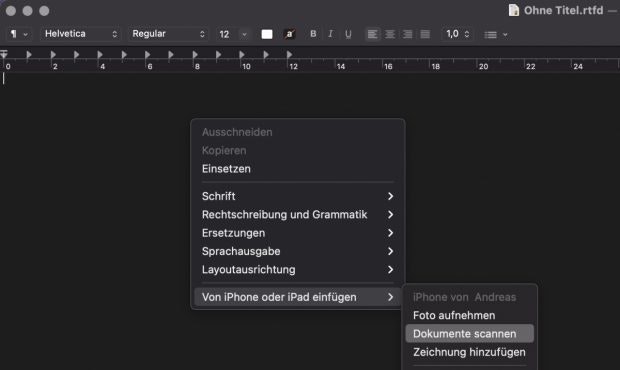Viewport: 620px width, 370px height.
Task: Justify the text
Action: tap(425, 34)
